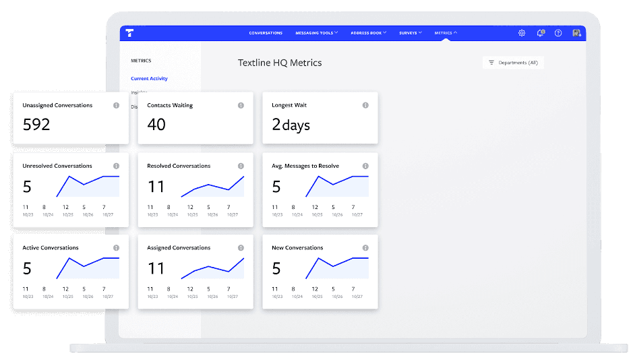
Task: Expand the Messaging Tools menu
Action: coord(316,33)
